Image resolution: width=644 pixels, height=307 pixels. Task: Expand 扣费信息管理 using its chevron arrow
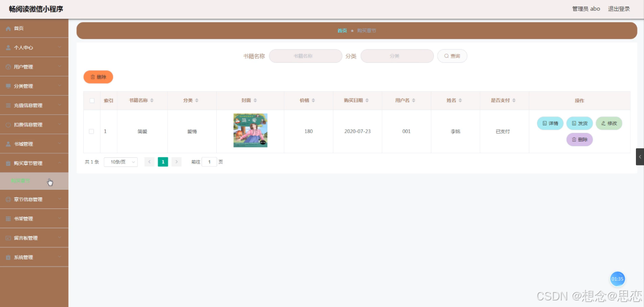[x=60, y=124]
